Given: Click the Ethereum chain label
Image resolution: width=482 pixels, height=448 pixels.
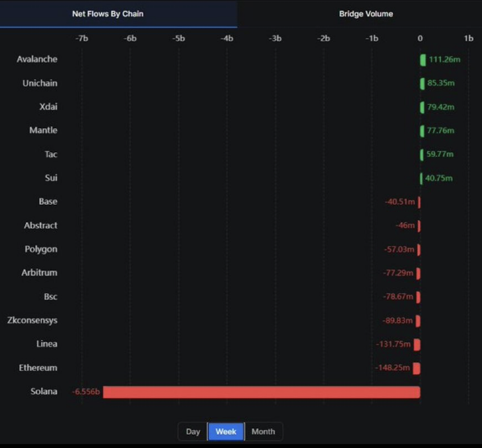Looking at the screenshot, I should point(38,368).
